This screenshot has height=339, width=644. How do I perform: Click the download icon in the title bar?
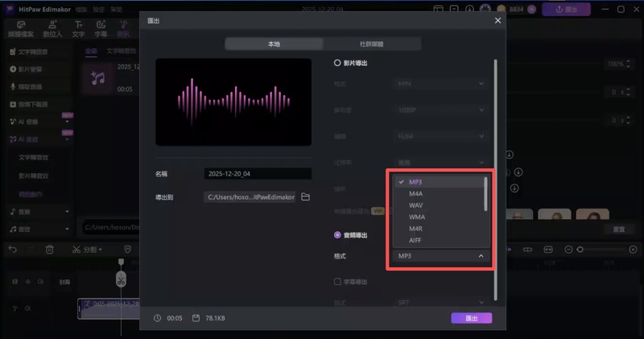469,9
